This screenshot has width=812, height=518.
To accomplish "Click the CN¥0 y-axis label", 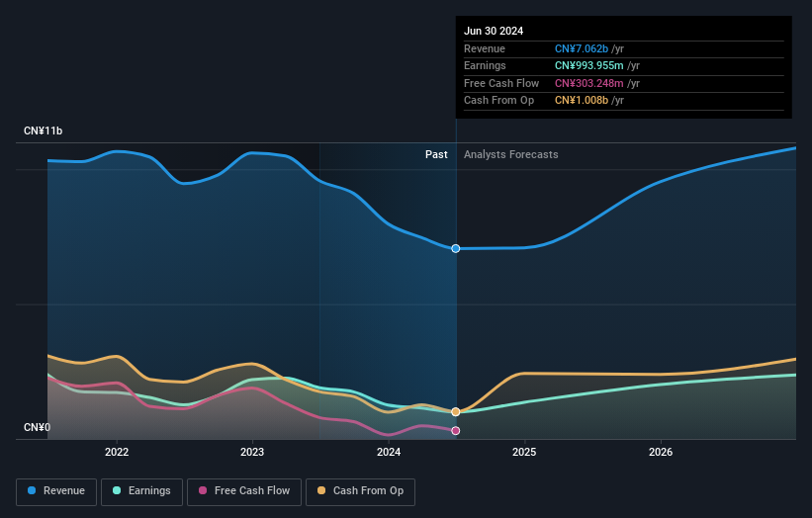I will point(37,427).
